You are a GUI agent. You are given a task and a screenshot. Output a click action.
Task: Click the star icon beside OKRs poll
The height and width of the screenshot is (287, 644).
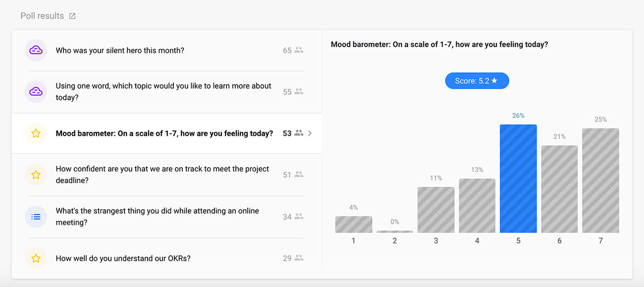click(36, 258)
